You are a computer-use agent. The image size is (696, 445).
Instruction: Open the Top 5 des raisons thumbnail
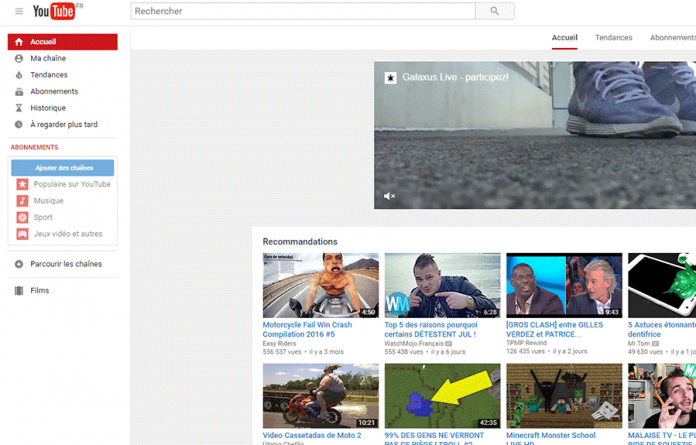coord(443,285)
